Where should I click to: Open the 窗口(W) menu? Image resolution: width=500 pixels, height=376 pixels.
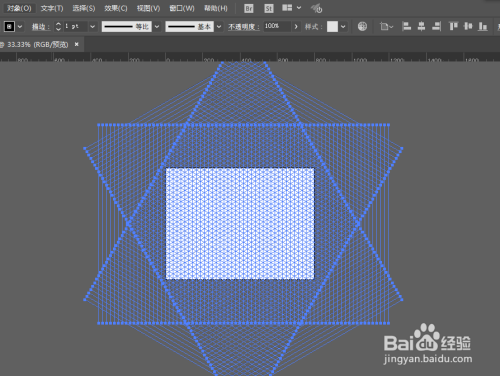(182, 8)
